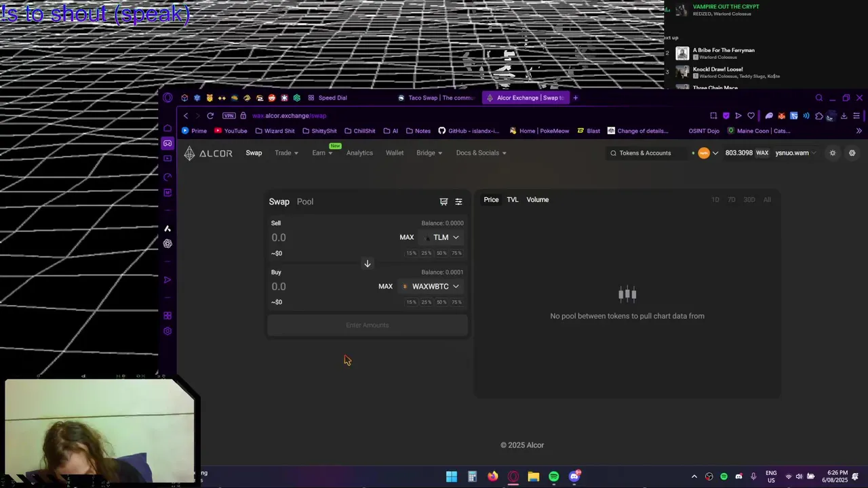Viewport: 868px width, 488px height.
Task: Expand the chain selector chevron
Action: tap(715, 153)
